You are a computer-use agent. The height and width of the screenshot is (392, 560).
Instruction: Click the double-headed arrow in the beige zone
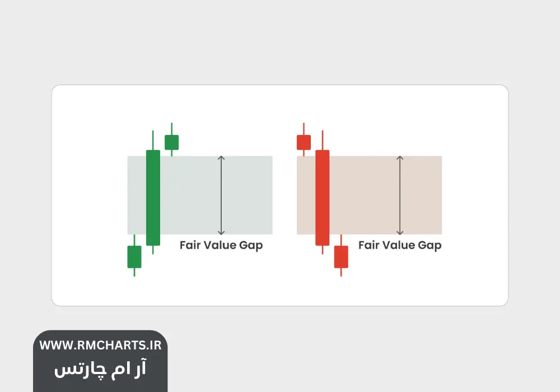[400, 195]
